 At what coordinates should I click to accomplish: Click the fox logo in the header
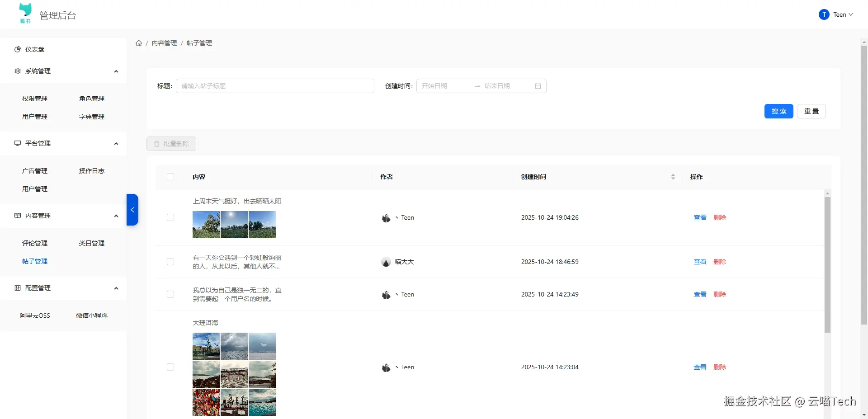point(25,13)
